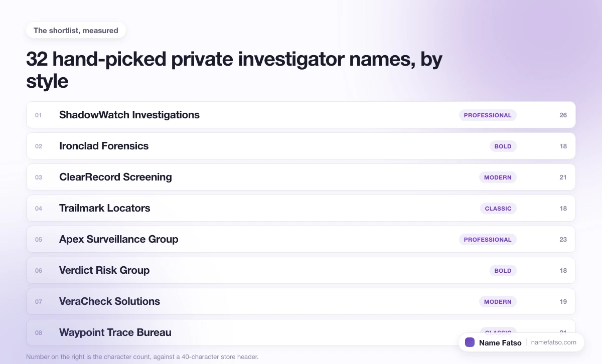602x364 pixels.
Task: Click CLASSIC tag on Trailmark Locators row
Action: click(498, 209)
